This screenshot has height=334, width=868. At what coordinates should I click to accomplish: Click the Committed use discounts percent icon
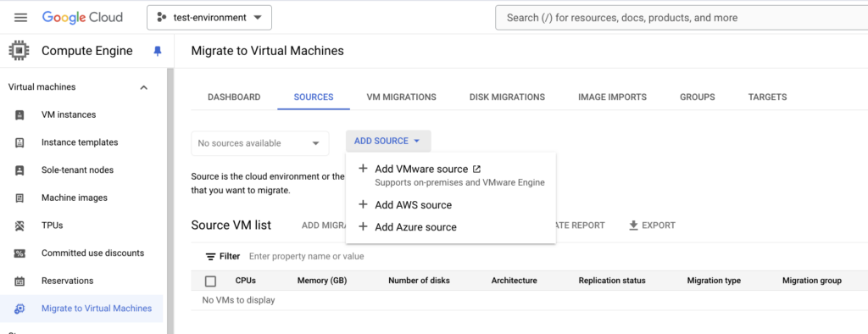19,253
